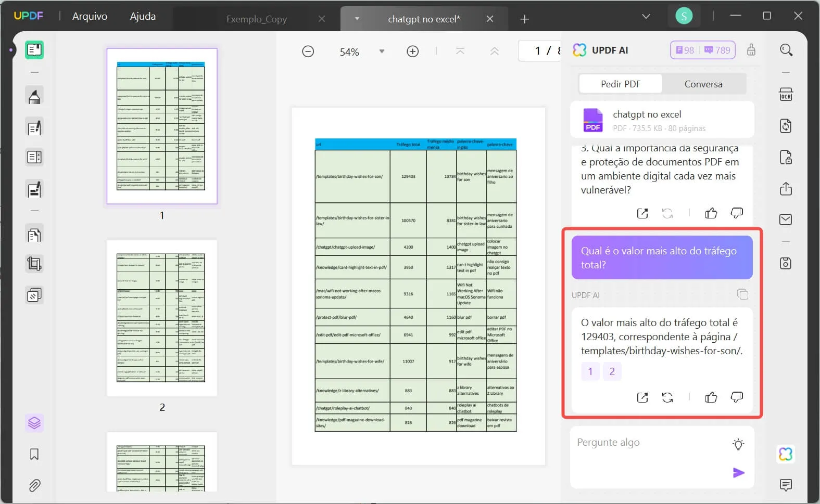Zoom in with the plus button
Screen dimensions: 820x504
tap(413, 51)
